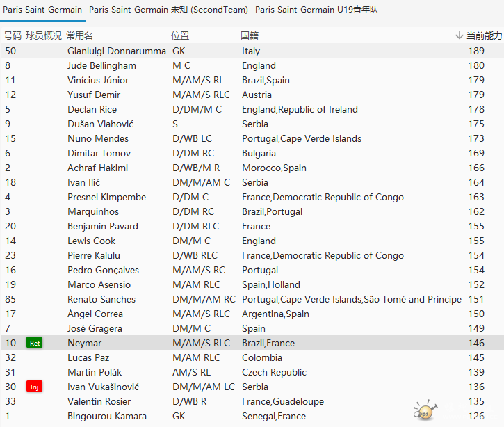Screen dimensions: 504x427
Task: Sort by 号码 column header
Action: (13, 35)
